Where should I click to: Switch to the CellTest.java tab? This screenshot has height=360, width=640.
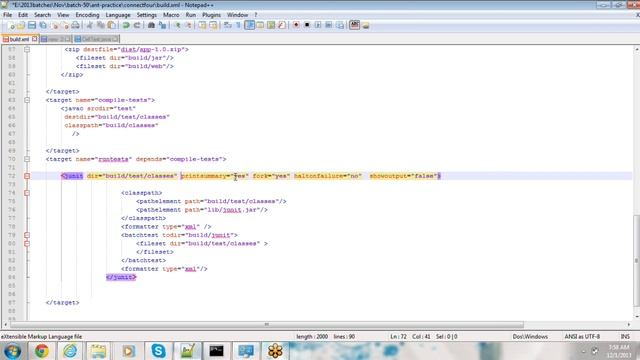point(96,39)
